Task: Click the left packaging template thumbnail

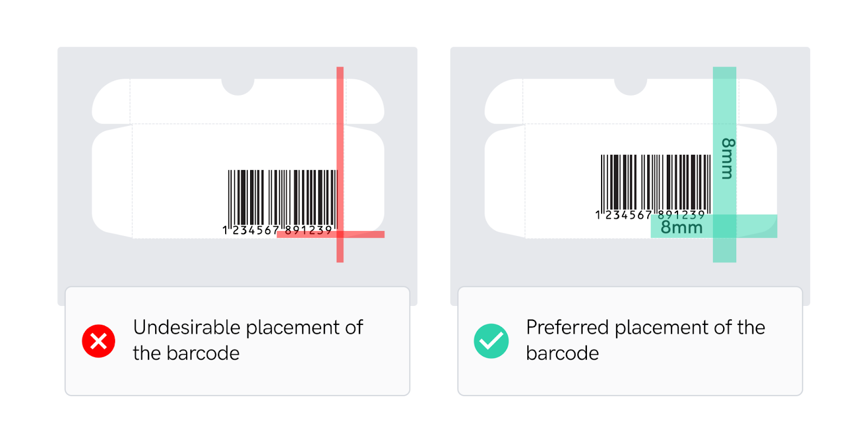Action: coord(238,176)
